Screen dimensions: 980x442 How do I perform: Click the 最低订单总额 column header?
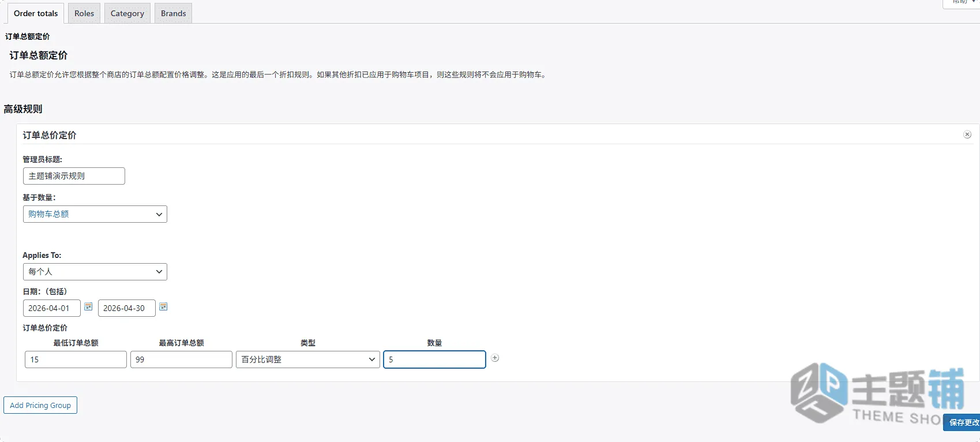click(x=76, y=343)
